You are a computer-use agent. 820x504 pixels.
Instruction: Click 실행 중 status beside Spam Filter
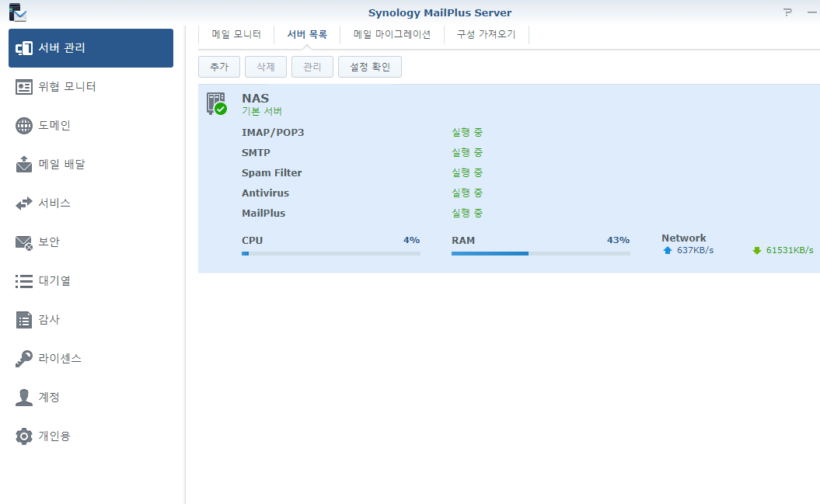pyautogui.click(x=467, y=173)
